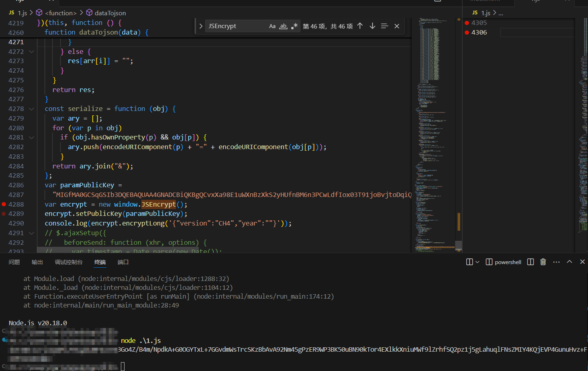This screenshot has width=588, height=371.
Task: Open the new terminal launch profile dropdown
Action: 477,262
